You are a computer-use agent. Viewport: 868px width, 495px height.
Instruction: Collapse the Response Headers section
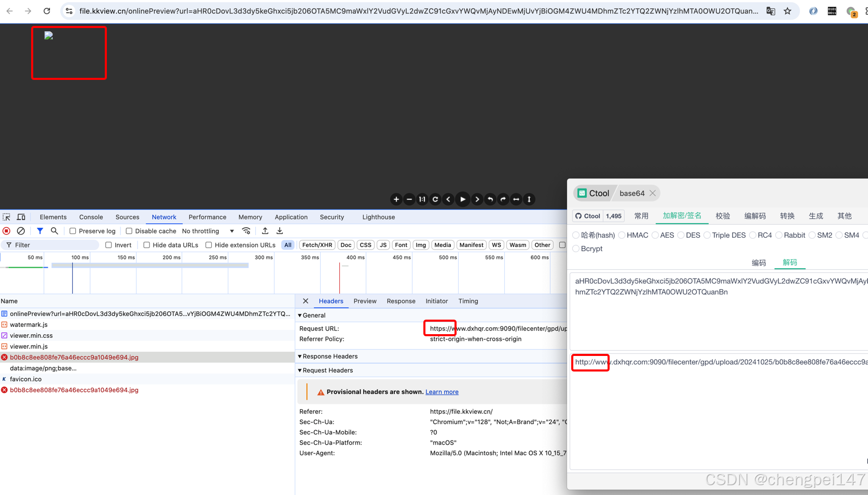point(300,356)
